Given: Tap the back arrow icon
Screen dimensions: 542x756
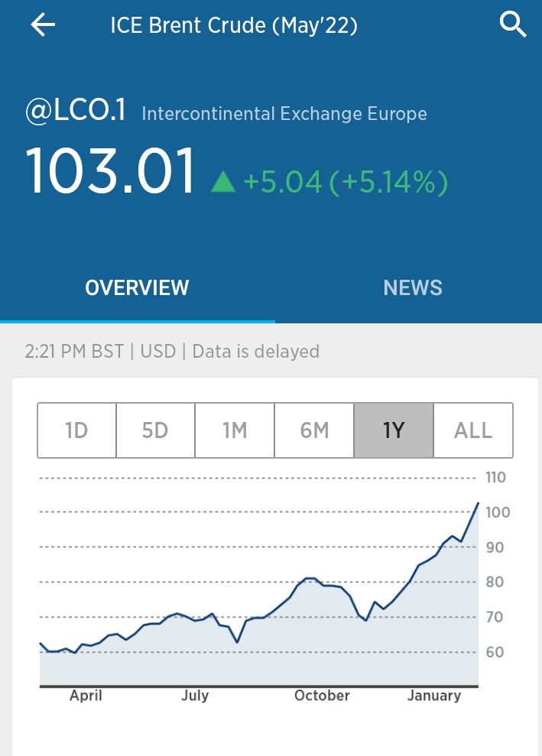Looking at the screenshot, I should pos(43,25).
